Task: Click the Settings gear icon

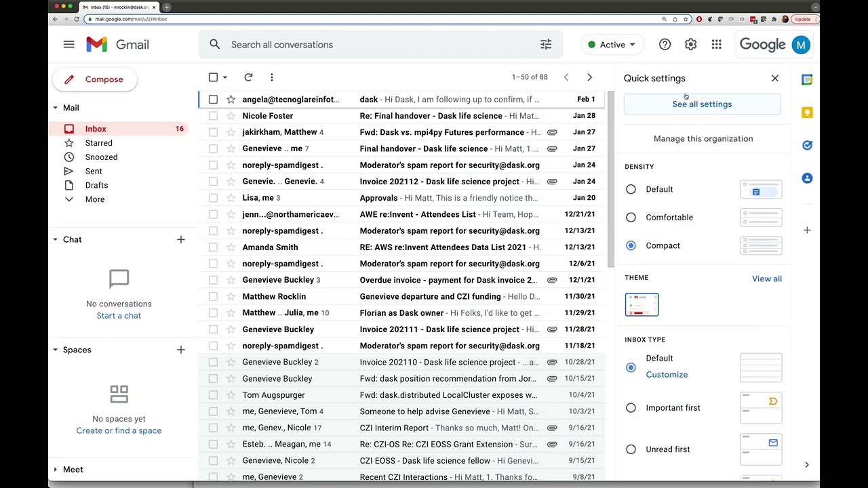Action: coord(690,44)
